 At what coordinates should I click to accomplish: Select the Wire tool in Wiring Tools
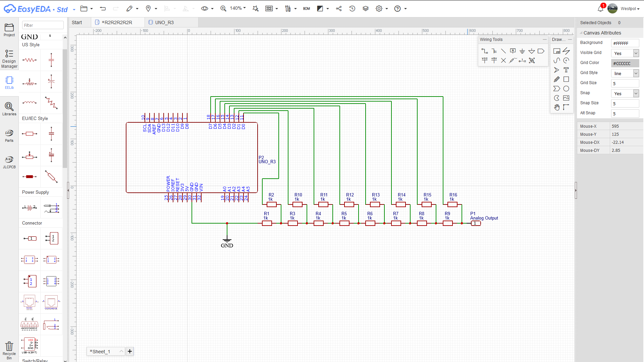pos(485,51)
